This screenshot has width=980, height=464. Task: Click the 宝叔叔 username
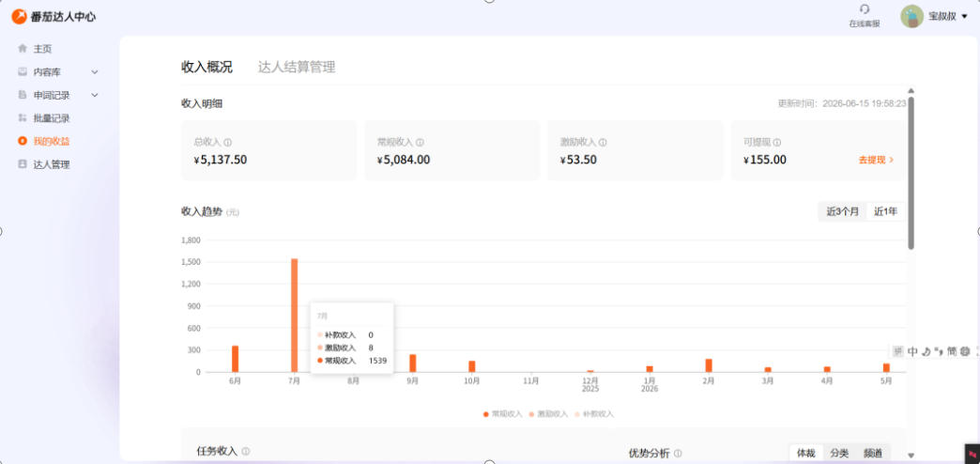click(942, 17)
